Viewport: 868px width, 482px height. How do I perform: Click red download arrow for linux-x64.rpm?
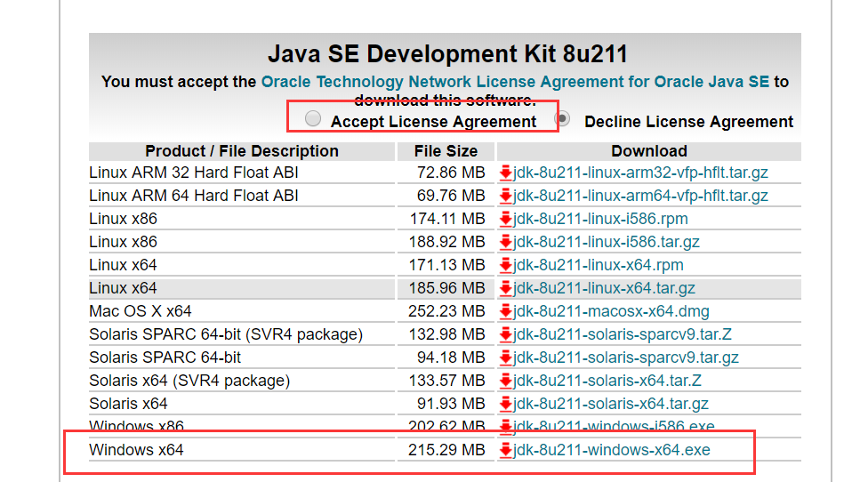505,265
